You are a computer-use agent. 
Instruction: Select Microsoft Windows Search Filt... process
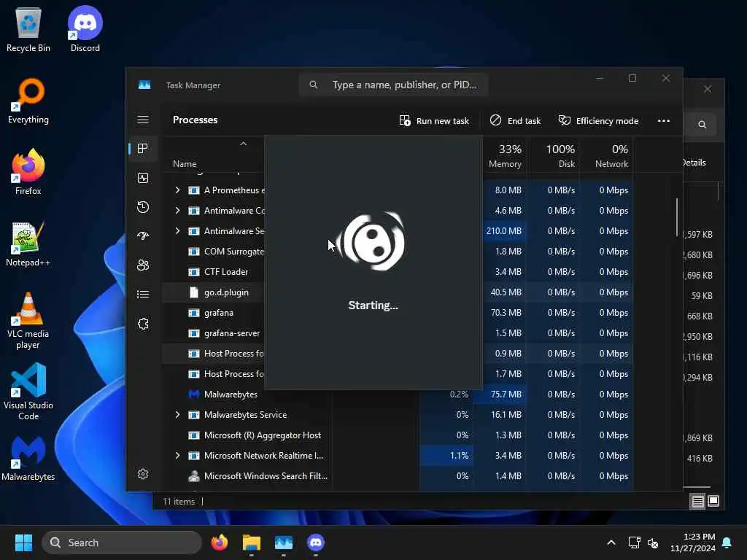(x=266, y=476)
